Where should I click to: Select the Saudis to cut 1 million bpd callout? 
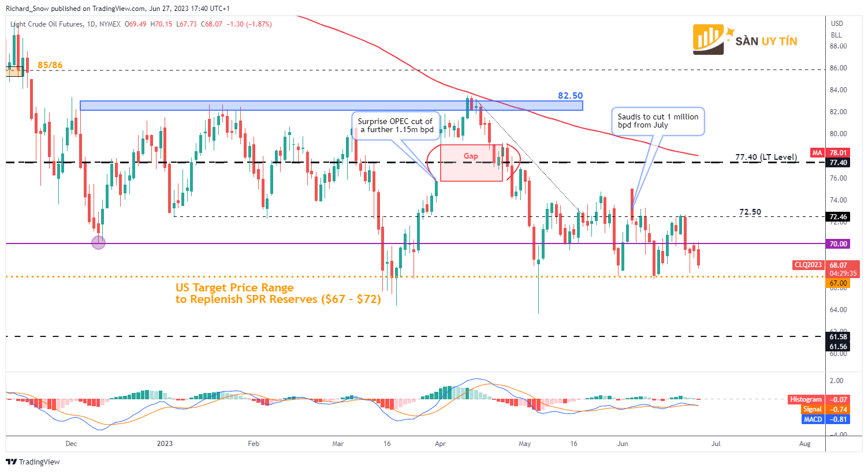[x=658, y=121]
